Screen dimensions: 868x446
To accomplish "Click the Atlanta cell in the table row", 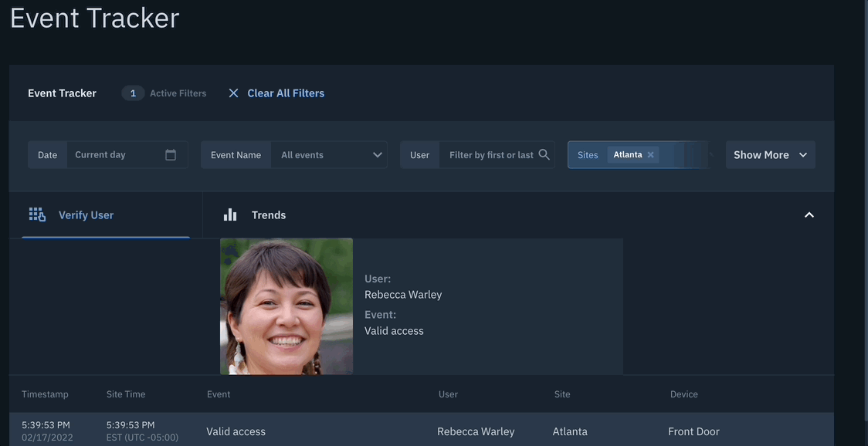I will pos(570,431).
